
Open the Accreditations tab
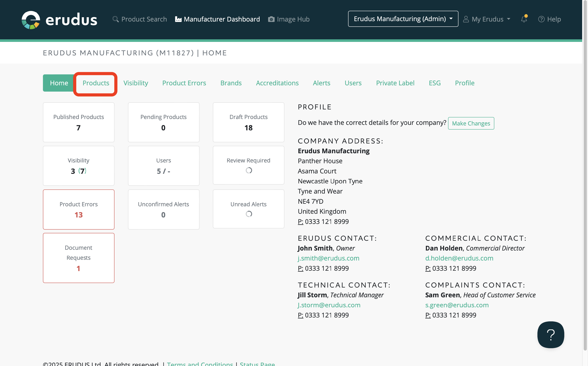click(277, 83)
